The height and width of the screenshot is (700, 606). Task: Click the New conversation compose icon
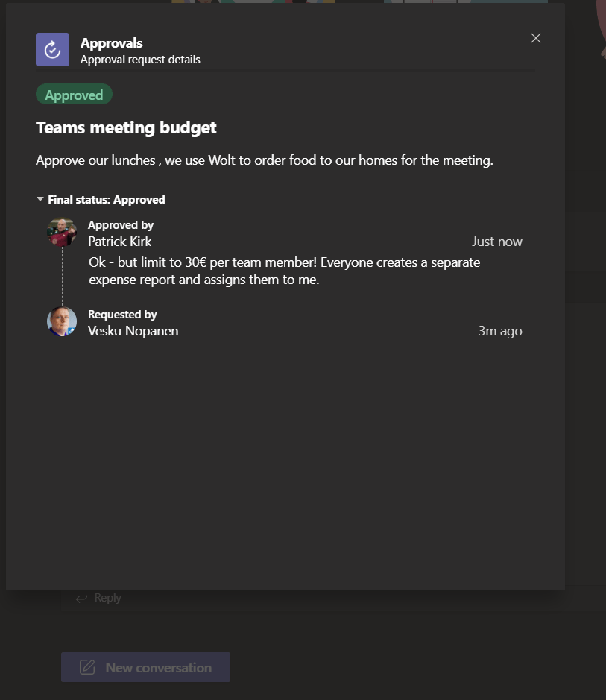[87, 667]
